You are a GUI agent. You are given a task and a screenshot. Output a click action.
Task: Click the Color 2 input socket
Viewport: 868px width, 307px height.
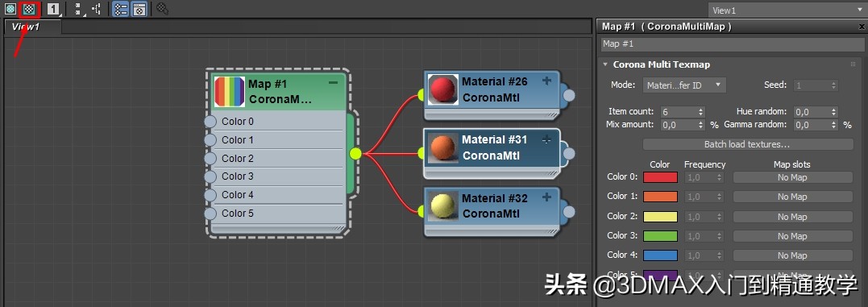[x=210, y=158]
